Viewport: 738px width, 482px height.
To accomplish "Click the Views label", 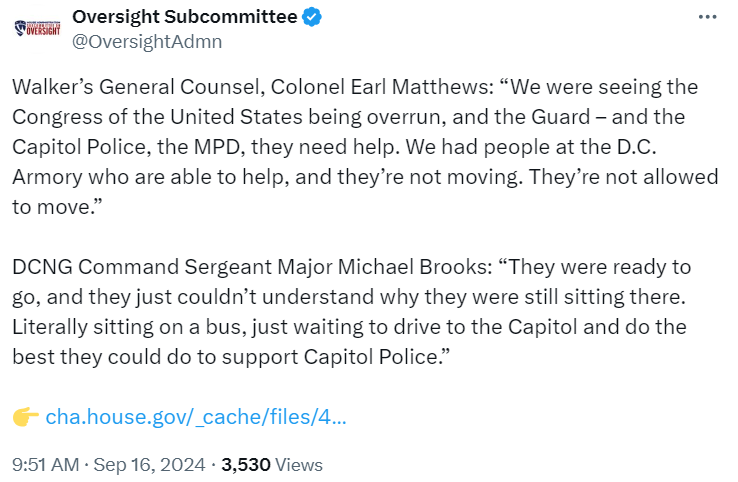I will (298, 465).
